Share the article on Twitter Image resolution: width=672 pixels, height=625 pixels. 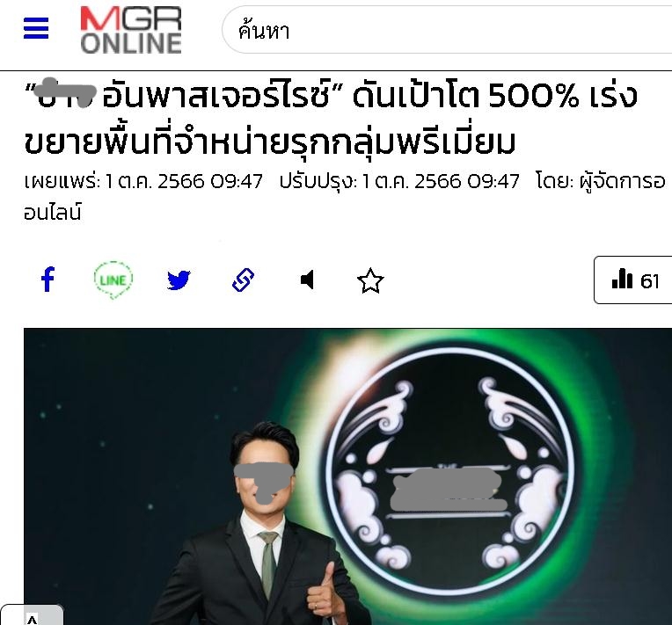coord(179,280)
